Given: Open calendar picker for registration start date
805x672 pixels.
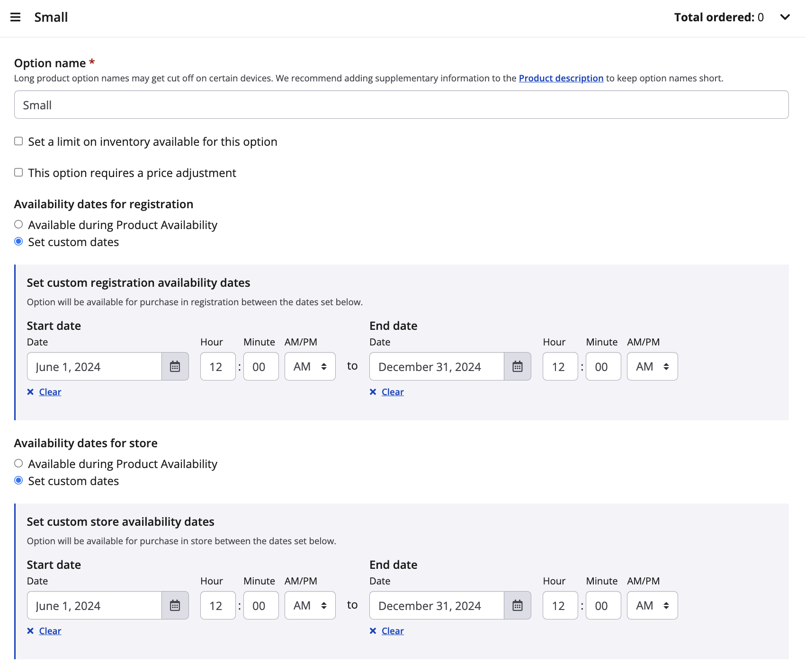Looking at the screenshot, I should [175, 366].
